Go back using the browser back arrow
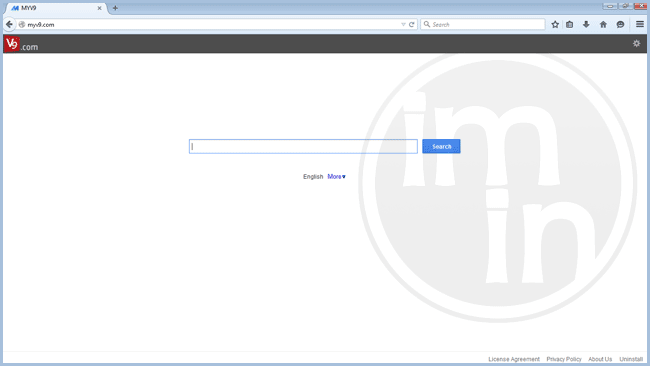This screenshot has width=650, height=366. click(9, 24)
